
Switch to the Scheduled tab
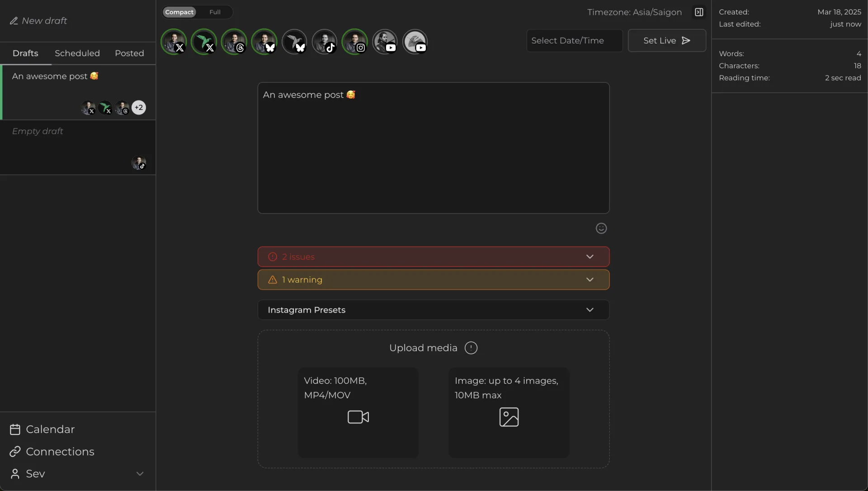point(77,53)
